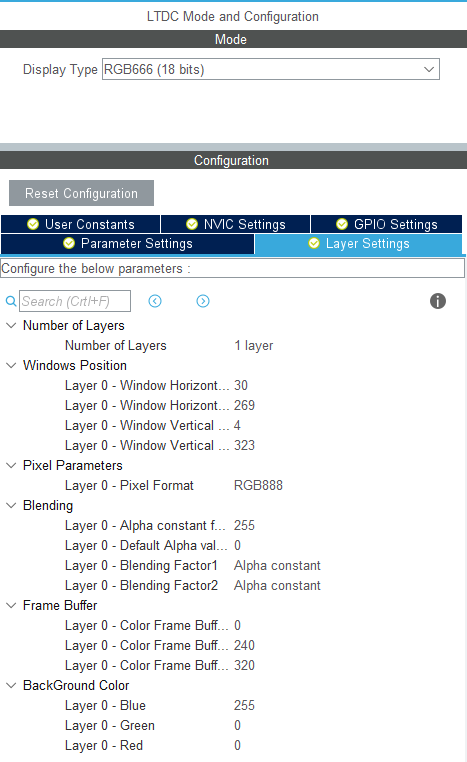Screen dimensions: 467x762
Task: Go to previous search result arrow
Action: click(x=155, y=301)
